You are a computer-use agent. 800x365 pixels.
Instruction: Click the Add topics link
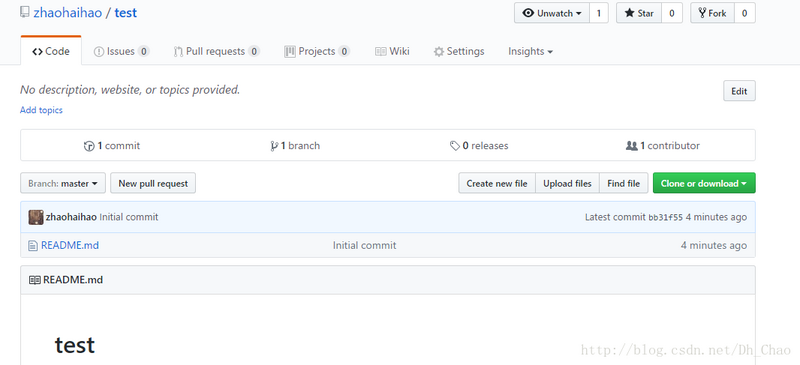point(41,110)
